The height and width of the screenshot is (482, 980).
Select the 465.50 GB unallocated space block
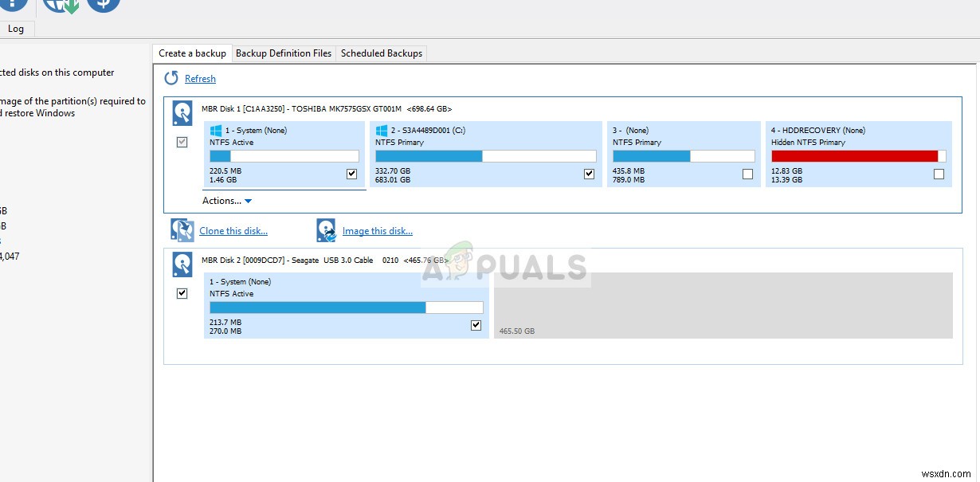[723, 305]
